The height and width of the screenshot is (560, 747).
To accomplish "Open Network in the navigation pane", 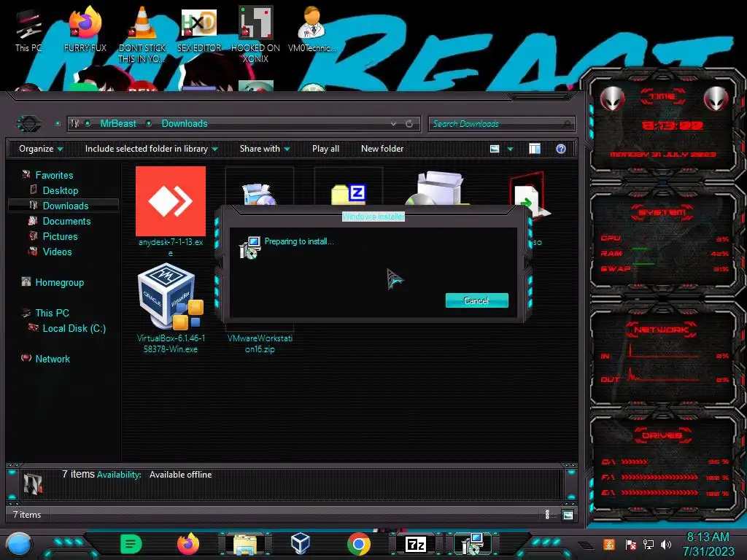I will coord(53,359).
